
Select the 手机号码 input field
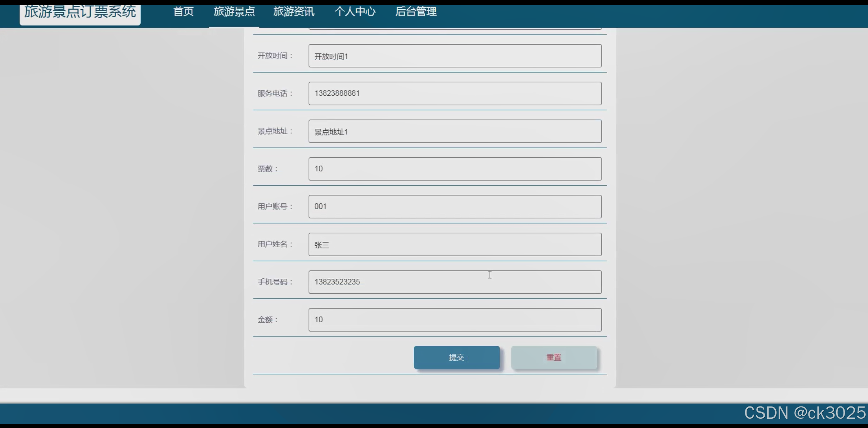click(455, 282)
